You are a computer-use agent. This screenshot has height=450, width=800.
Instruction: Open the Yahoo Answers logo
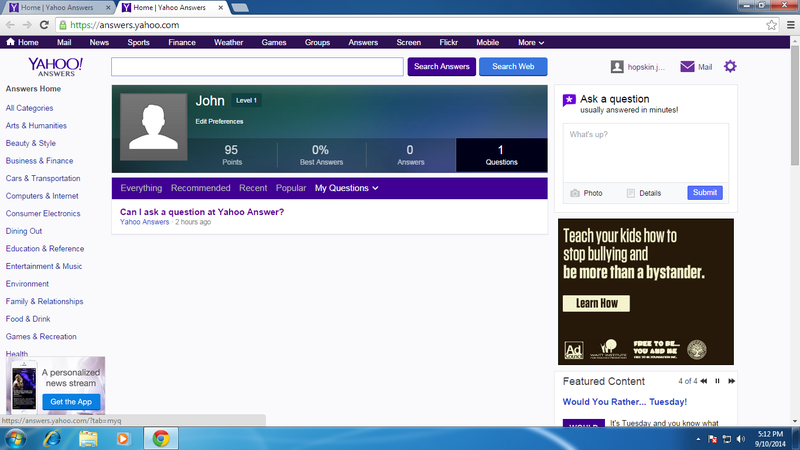(55, 67)
